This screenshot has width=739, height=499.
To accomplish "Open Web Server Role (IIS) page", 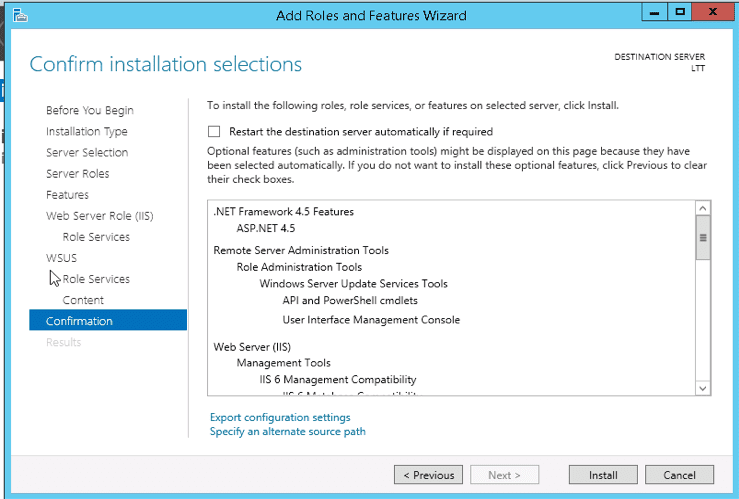I will point(99,216).
